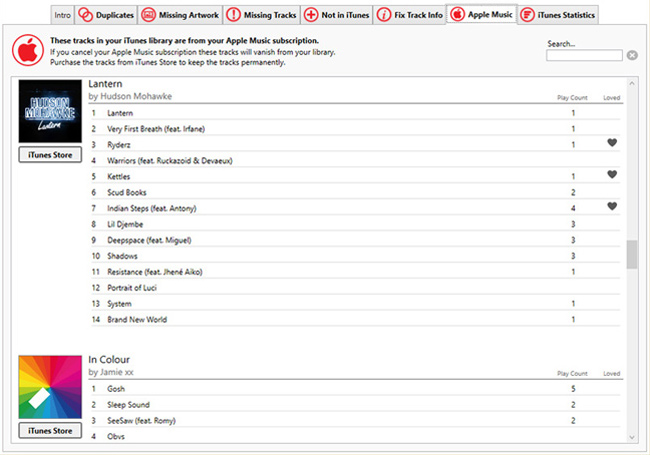Open the Not in iTunes tab
This screenshot has height=455, width=650.
coord(336,15)
